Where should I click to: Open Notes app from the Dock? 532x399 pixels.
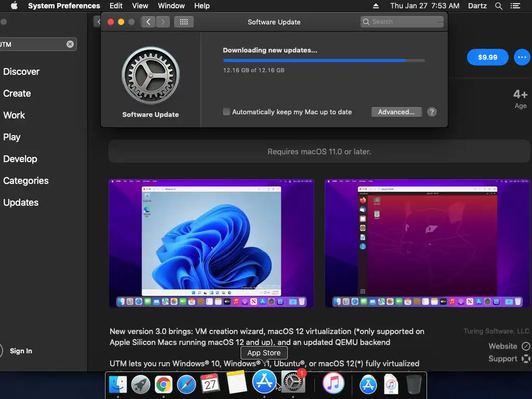(236, 382)
